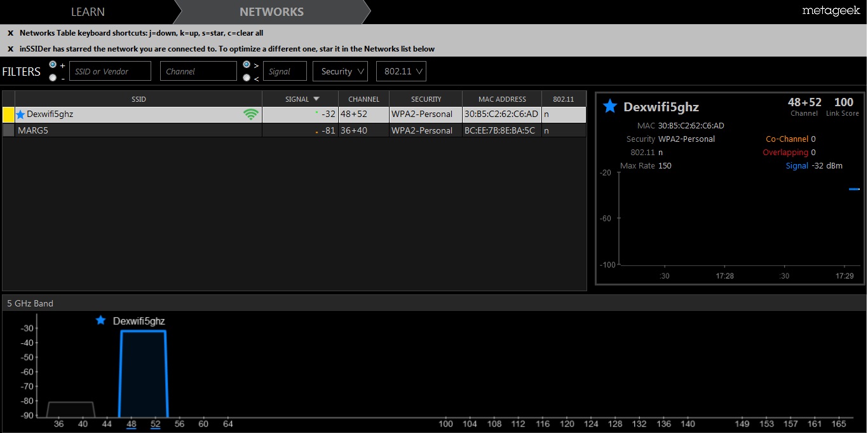Click WPA2-Personal in the Dexwifi5ghz row
Screen dimensions: 868x433
click(x=422, y=114)
